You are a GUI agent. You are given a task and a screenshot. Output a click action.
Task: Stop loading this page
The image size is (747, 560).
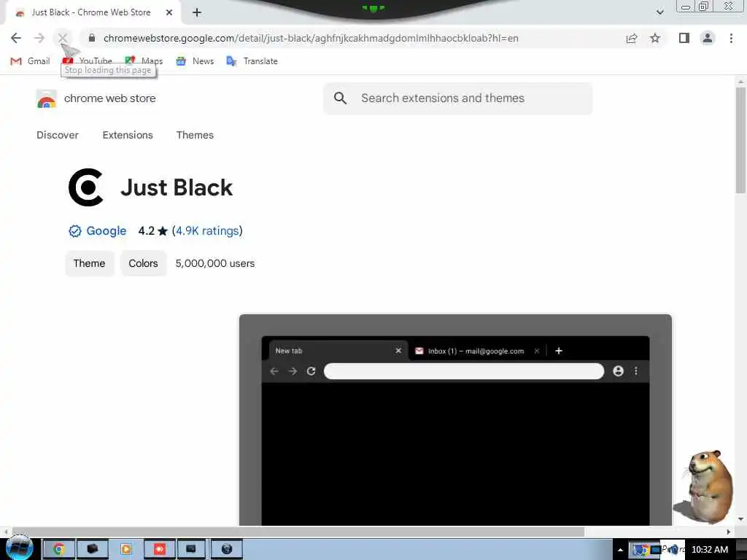click(x=62, y=38)
